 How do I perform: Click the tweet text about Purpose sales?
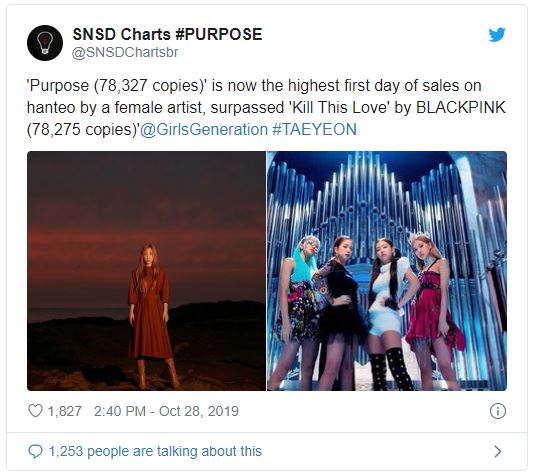pos(266,108)
